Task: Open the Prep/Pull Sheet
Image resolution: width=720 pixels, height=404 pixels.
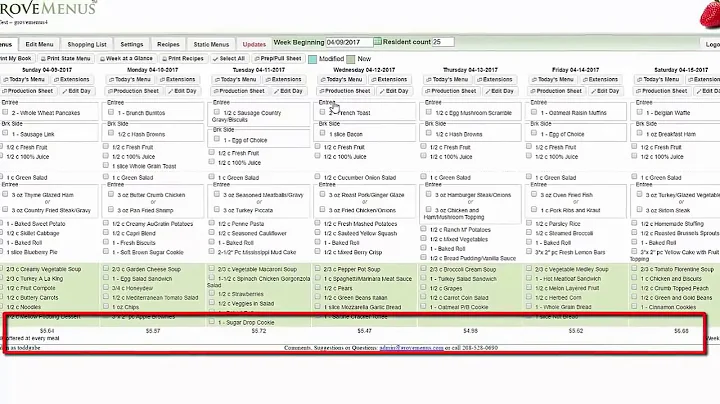Action: [278, 59]
